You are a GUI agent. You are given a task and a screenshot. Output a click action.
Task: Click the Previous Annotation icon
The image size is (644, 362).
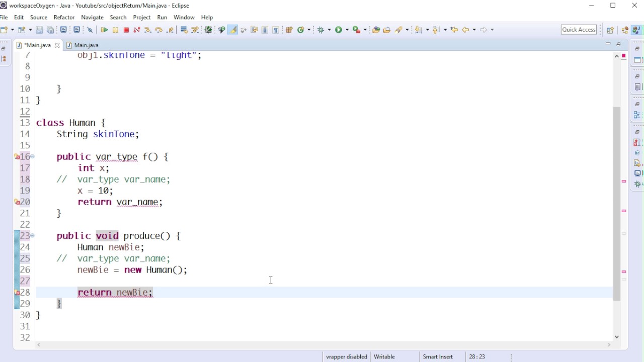pyautogui.click(x=436, y=30)
